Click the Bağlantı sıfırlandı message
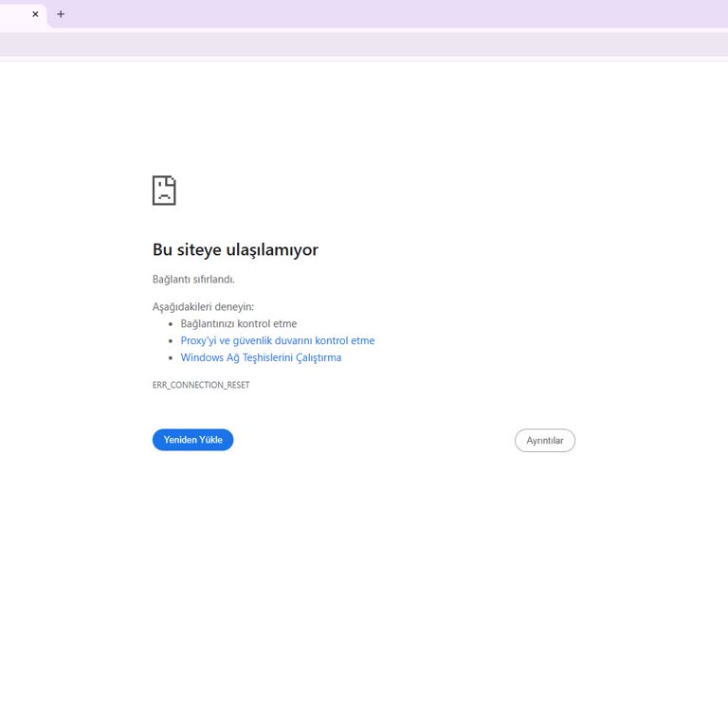 (193, 280)
